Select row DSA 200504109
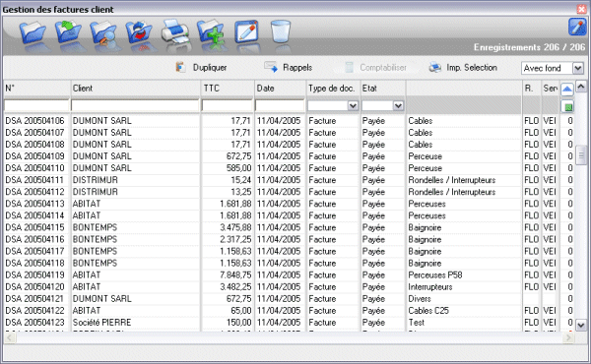591x364 pixels. (x=289, y=156)
